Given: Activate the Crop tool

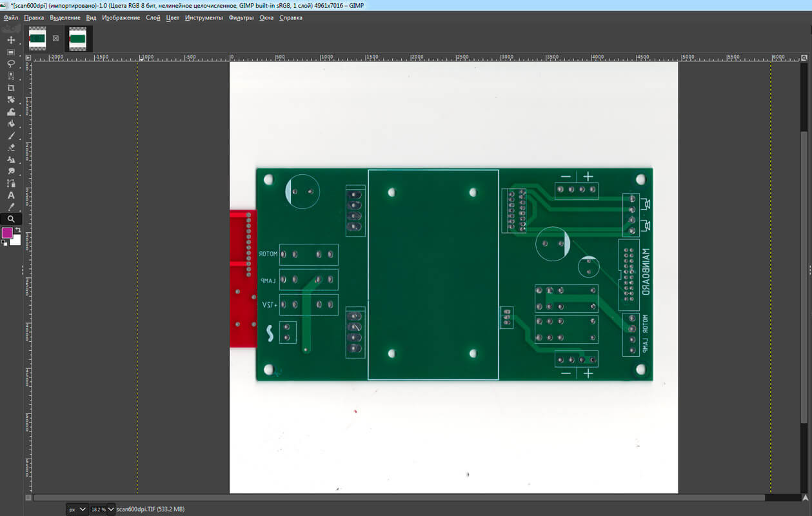Looking at the screenshot, I should pos(11,88).
